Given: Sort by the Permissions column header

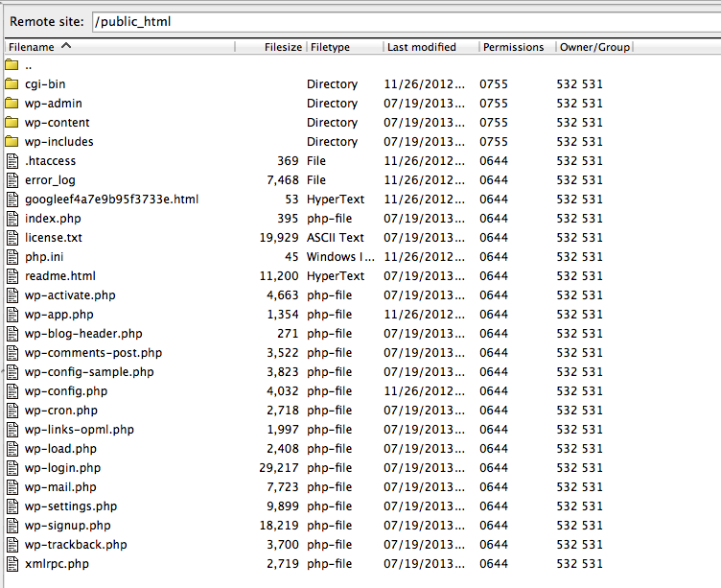Looking at the screenshot, I should (x=518, y=47).
